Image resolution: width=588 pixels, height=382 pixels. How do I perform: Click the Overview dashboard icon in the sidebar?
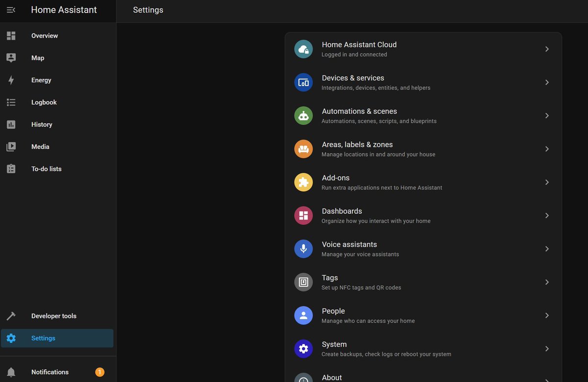11,36
